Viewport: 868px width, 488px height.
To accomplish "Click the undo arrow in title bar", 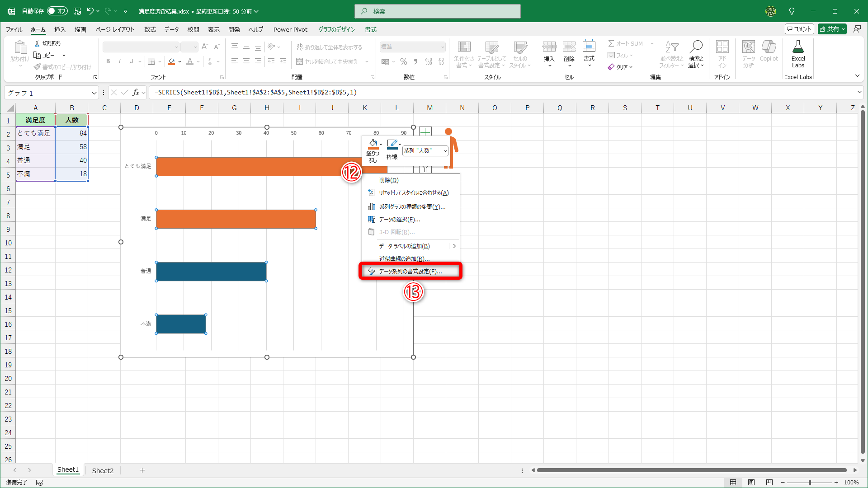I will [x=90, y=11].
